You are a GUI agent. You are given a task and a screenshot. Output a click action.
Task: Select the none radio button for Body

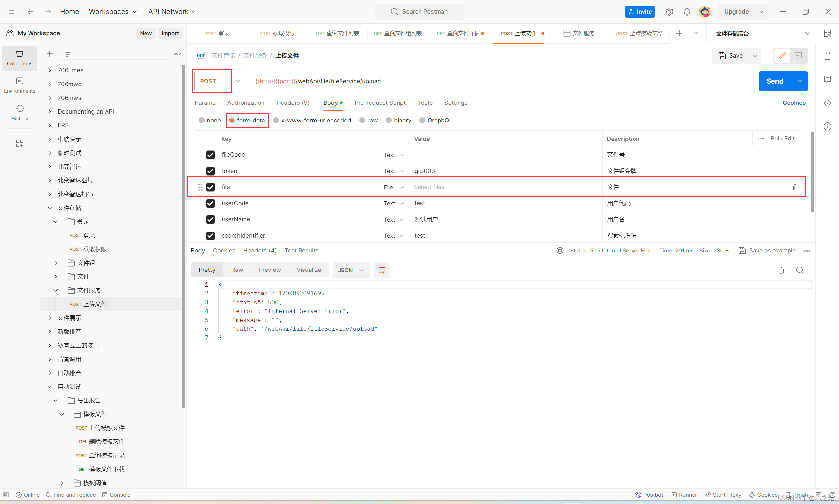[203, 120]
